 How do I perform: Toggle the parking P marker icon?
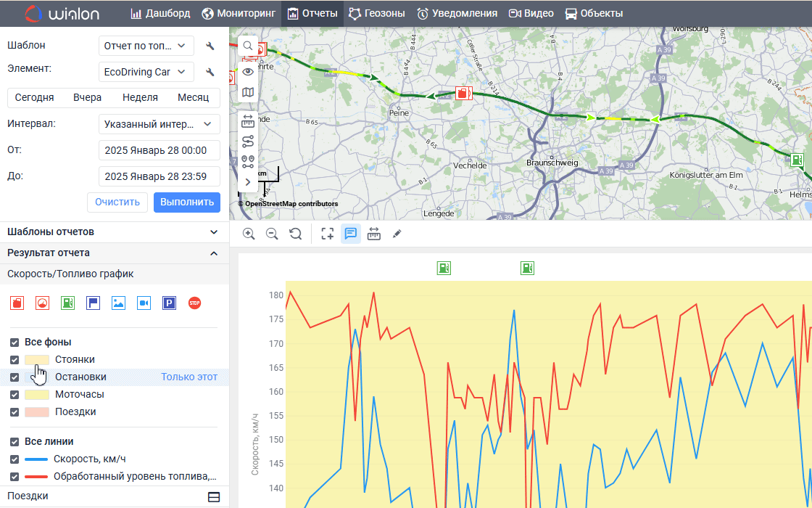tap(170, 303)
